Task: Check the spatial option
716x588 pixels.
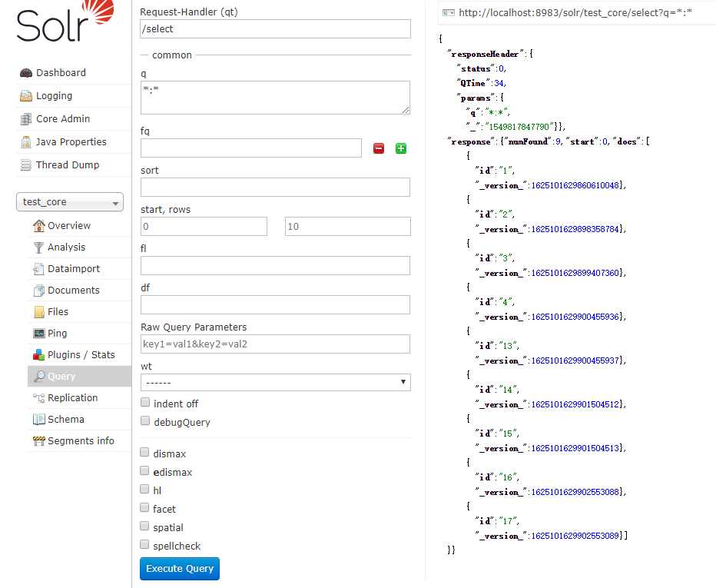Action: tap(144, 527)
